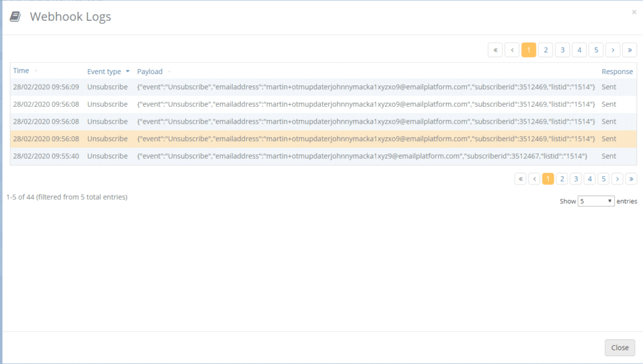Image resolution: width=643 pixels, height=364 pixels.
Task: Click the Webhook Logs book icon
Action: (x=15, y=16)
